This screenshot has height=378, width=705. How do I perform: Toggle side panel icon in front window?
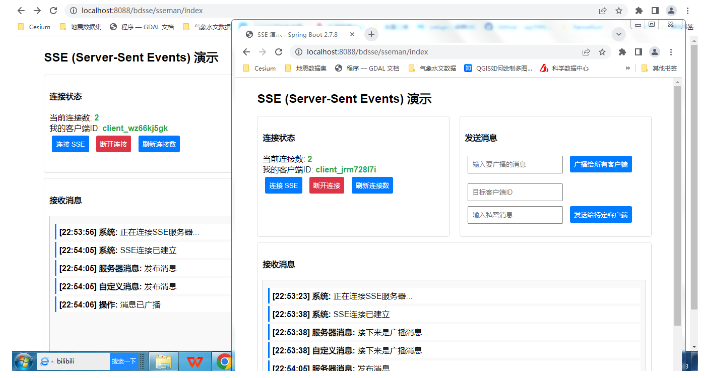(638, 52)
